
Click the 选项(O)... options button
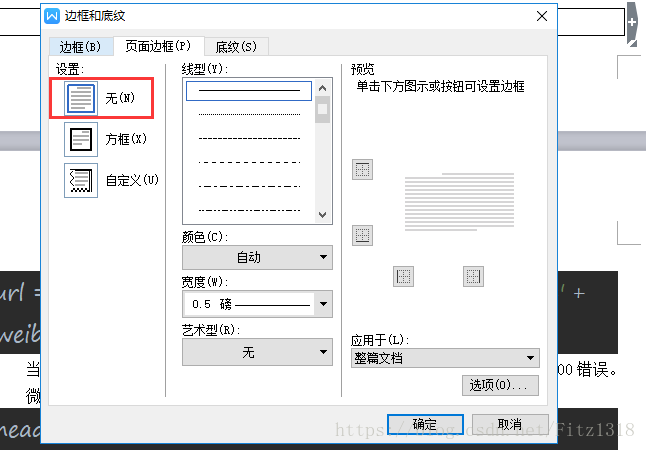point(500,385)
